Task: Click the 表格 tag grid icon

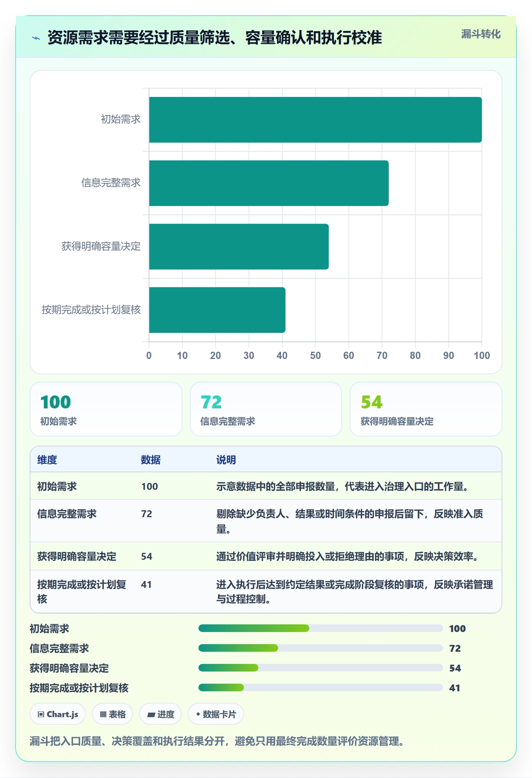Action: [103, 714]
